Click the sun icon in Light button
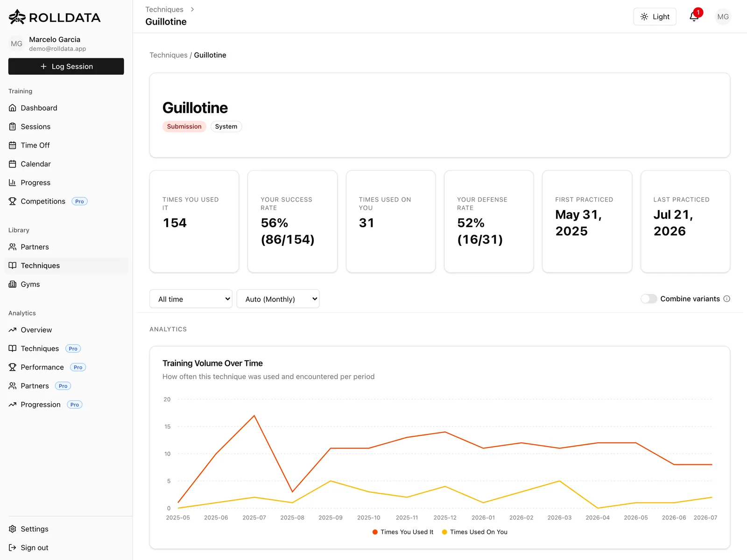Image resolution: width=747 pixels, height=560 pixels. click(x=644, y=17)
